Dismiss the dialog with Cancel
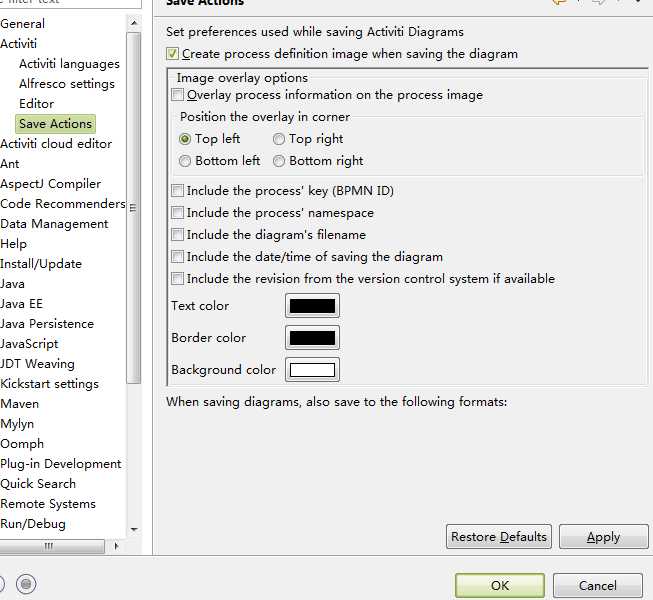The image size is (653, 600). click(x=598, y=585)
